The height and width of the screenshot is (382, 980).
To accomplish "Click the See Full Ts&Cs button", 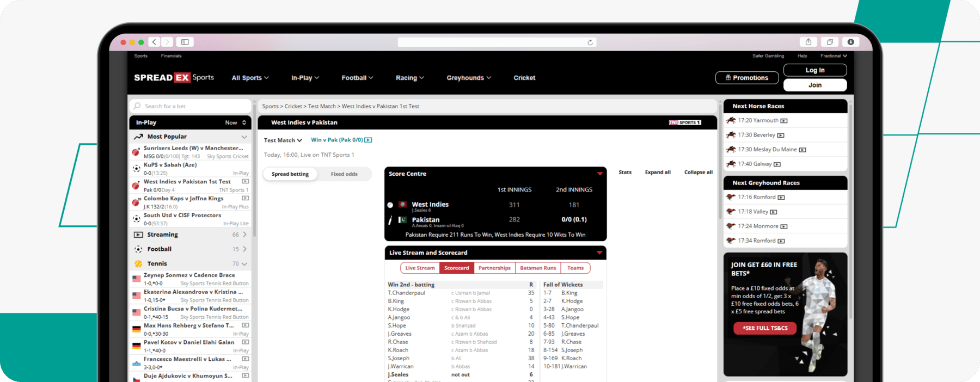I will point(765,328).
